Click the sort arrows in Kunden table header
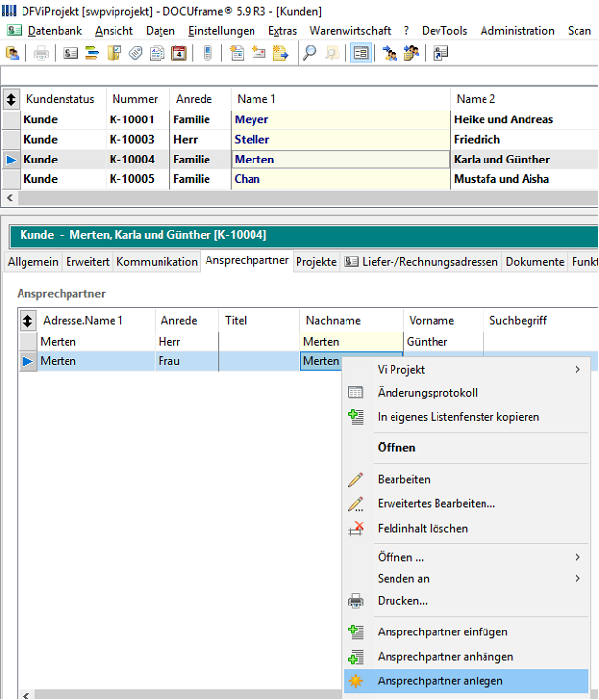Viewport: 599px width, 700px height. pos(11,99)
